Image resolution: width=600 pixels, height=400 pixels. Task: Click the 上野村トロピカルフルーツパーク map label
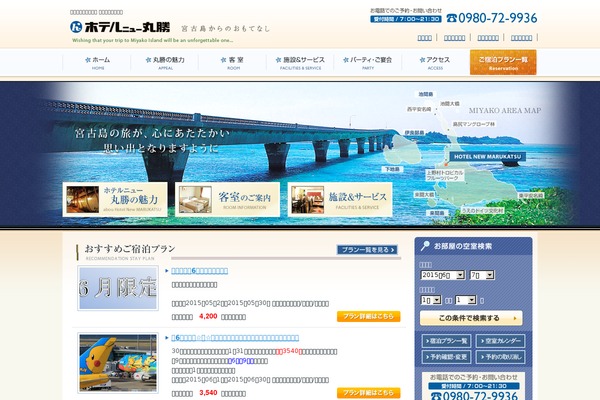444,175
